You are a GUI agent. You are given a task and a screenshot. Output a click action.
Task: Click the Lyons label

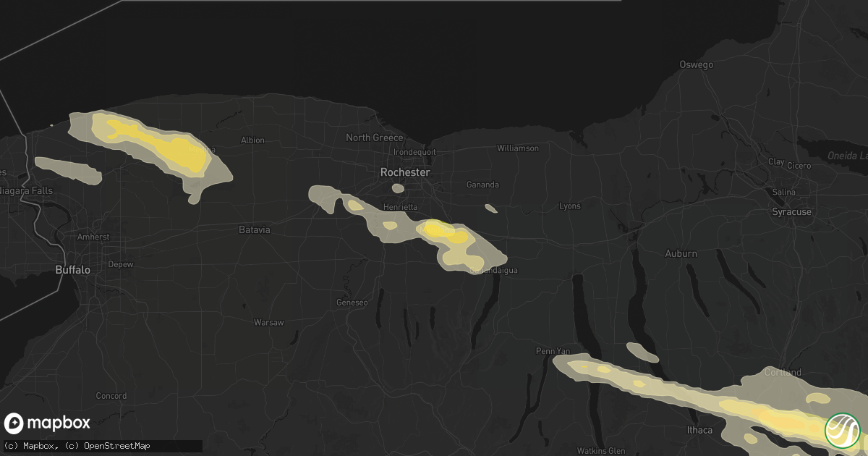click(x=570, y=206)
